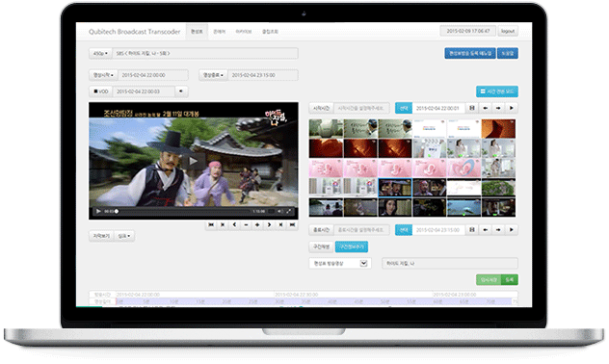Click the arrow icon beside the 22:00:03 field
The width and height of the screenshot is (609, 364).
click(181, 91)
